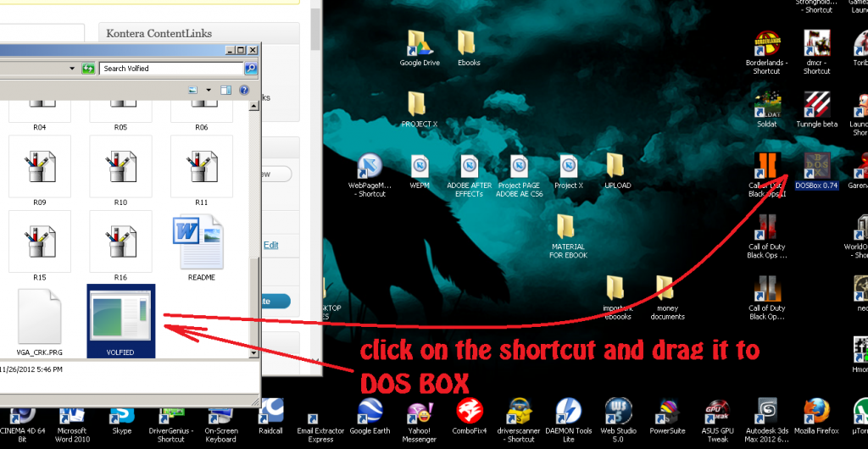Click the Edit link on the webpage
Image resolution: width=868 pixels, height=449 pixels.
270,245
